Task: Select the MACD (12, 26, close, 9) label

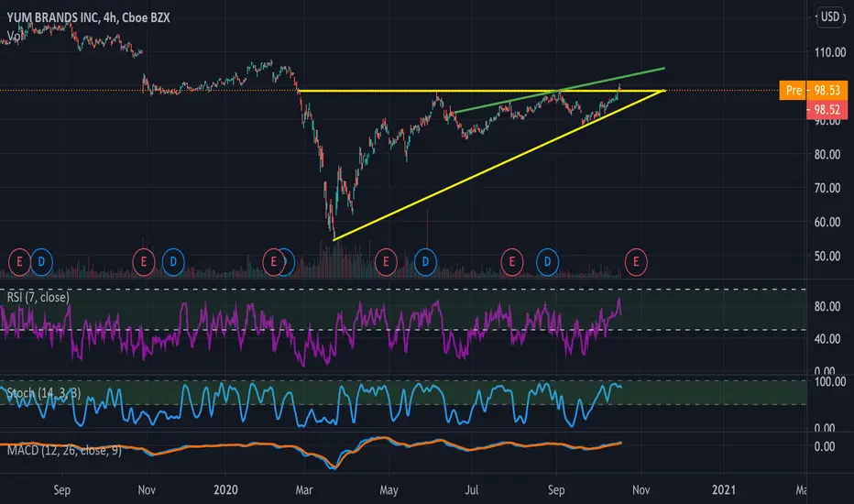Action: 64,450
